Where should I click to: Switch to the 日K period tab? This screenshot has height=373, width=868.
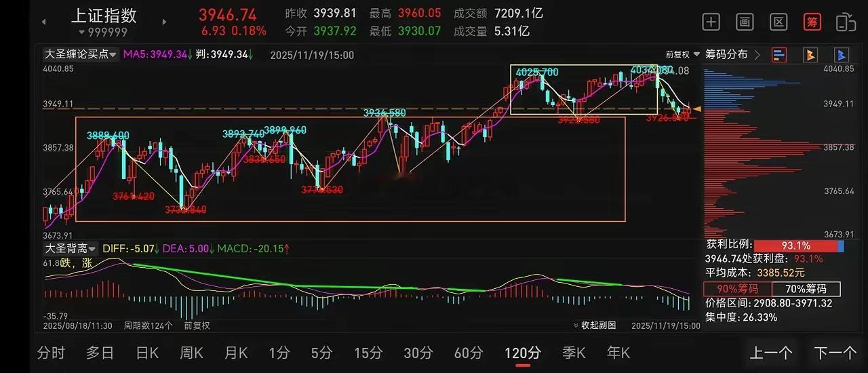pyautogui.click(x=147, y=353)
